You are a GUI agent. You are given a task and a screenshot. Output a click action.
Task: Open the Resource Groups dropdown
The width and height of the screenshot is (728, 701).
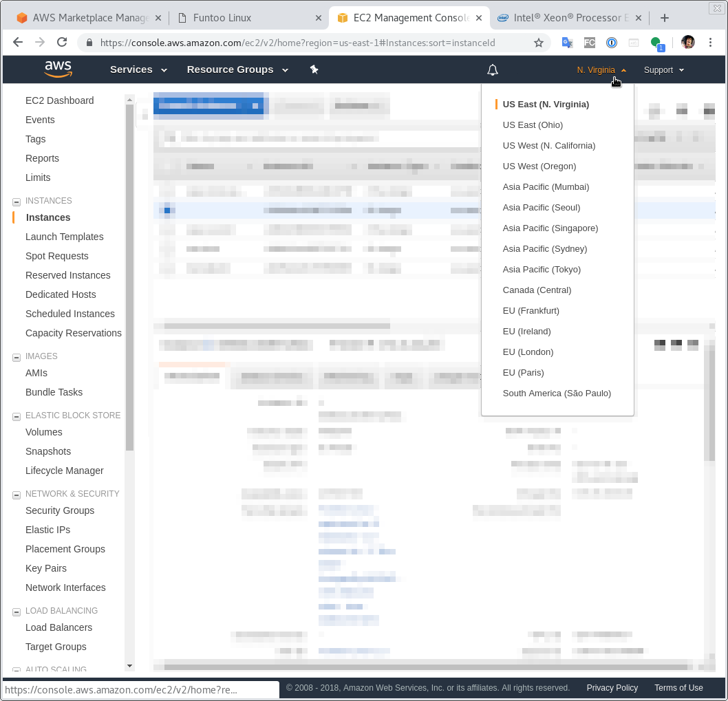click(x=237, y=69)
